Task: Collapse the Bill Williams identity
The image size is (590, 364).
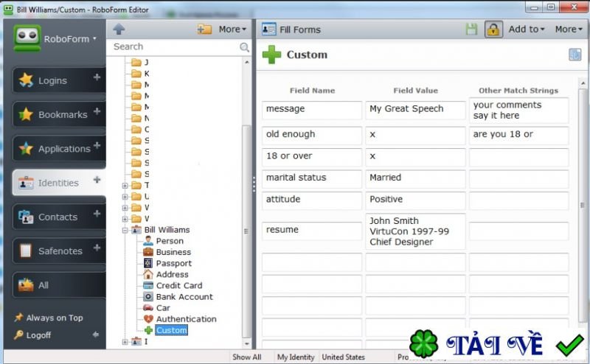Action: point(125,230)
